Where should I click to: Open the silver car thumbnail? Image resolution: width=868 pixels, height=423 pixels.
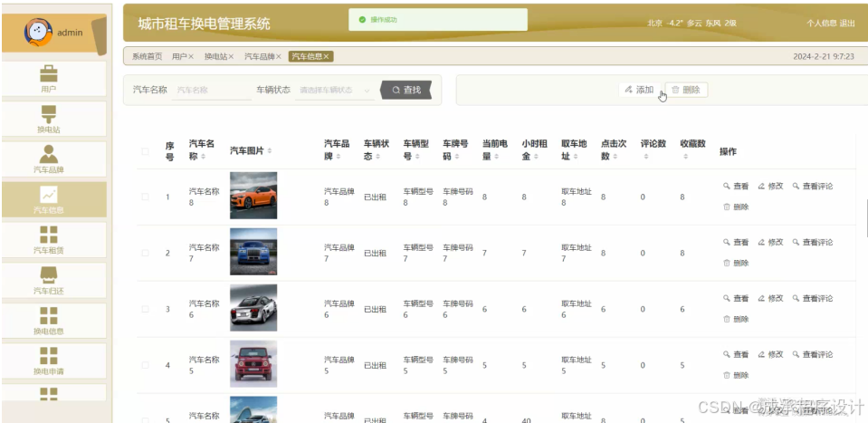(253, 308)
